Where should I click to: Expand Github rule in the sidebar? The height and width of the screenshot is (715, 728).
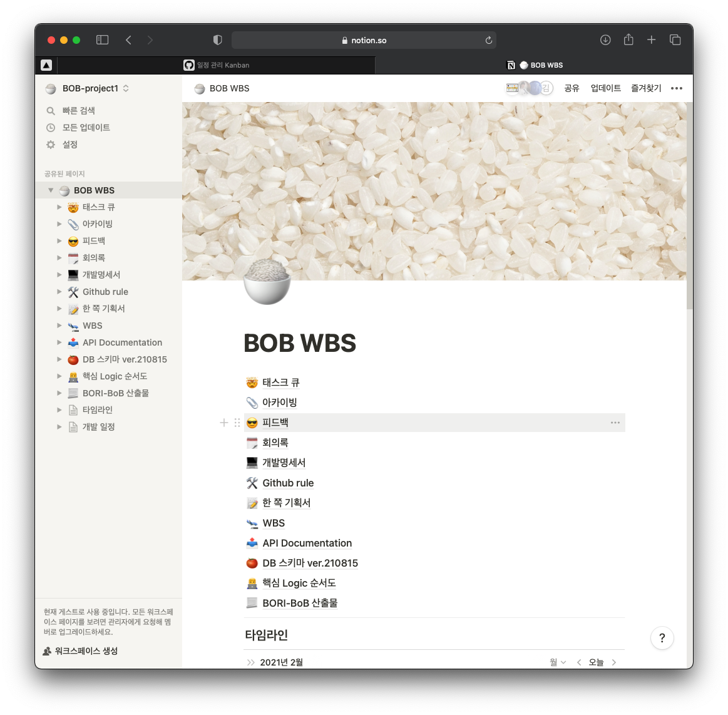click(59, 292)
